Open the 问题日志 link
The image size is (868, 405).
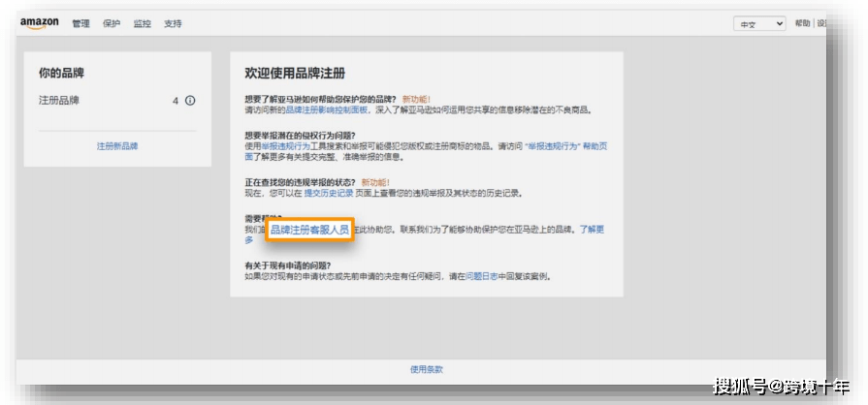point(482,275)
